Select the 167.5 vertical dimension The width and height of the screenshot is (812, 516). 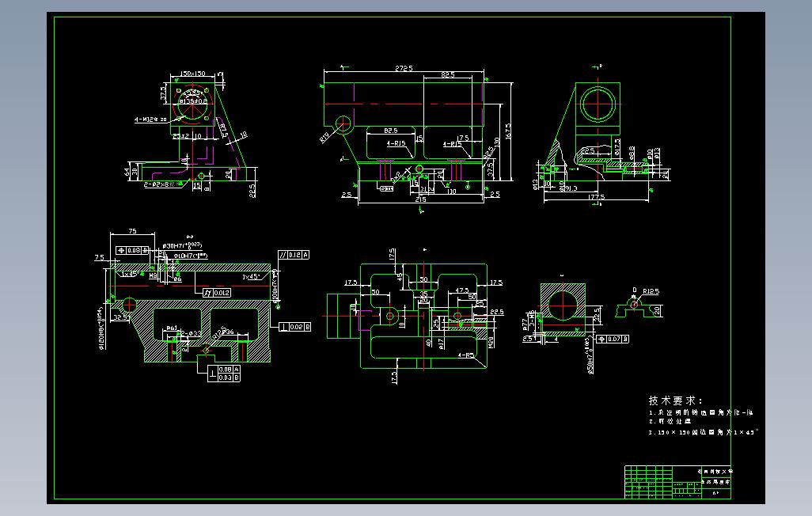pyautogui.click(x=508, y=131)
